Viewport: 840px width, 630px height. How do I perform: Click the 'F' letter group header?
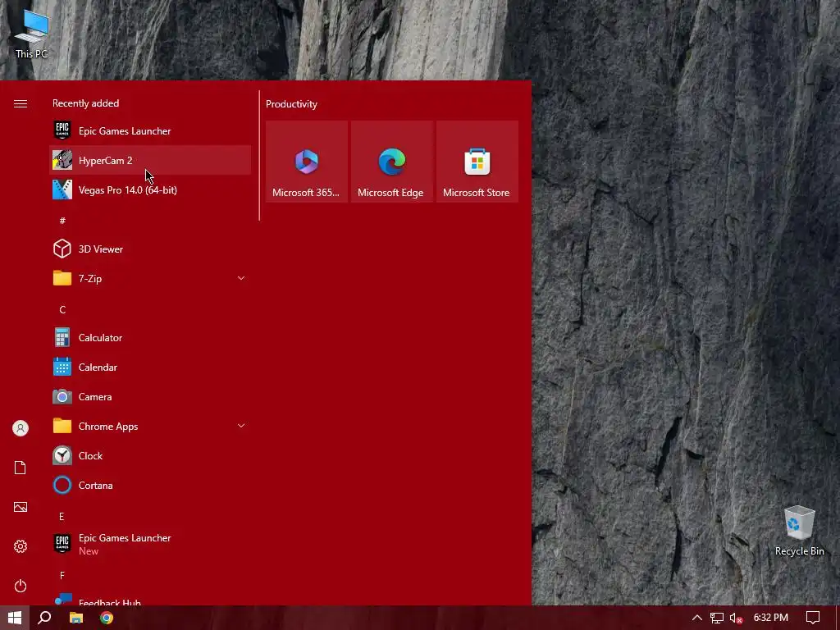click(x=62, y=575)
